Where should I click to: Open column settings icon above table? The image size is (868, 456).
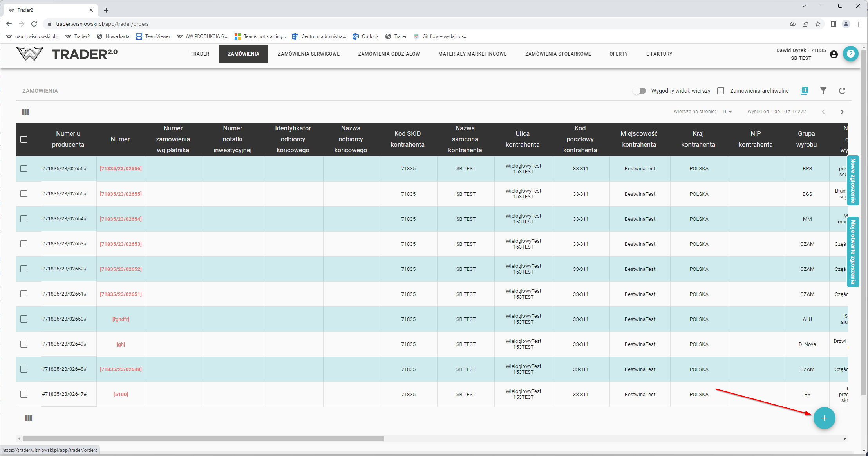click(x=25, y=112)
